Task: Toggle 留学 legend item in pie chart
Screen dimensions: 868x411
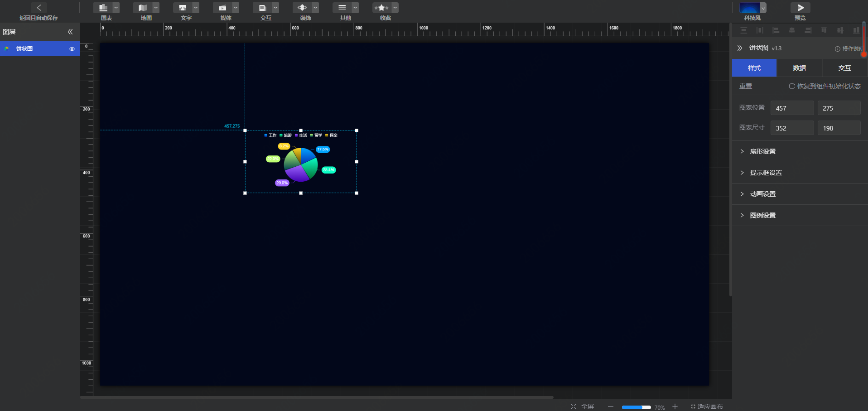Action: (316, 135)
